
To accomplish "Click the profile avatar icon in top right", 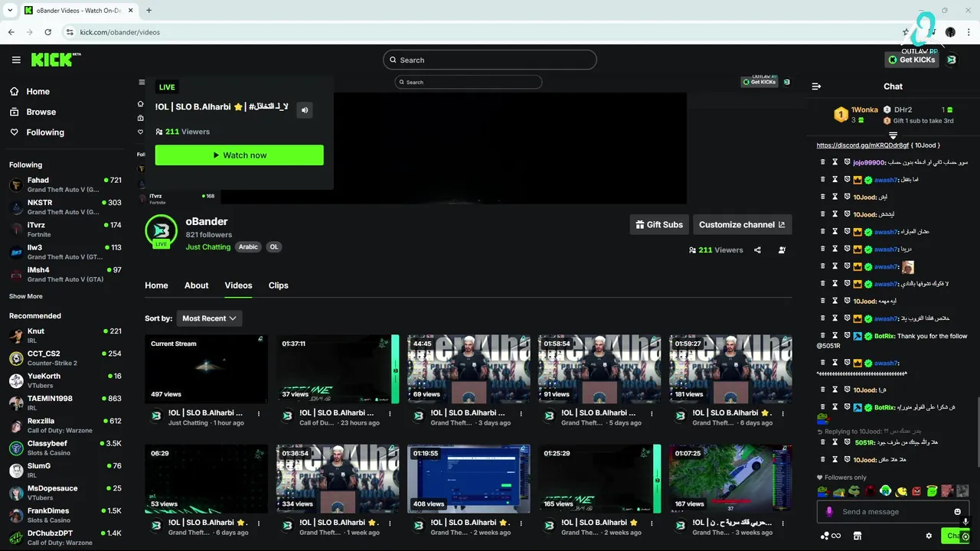I will pos(952,60).
